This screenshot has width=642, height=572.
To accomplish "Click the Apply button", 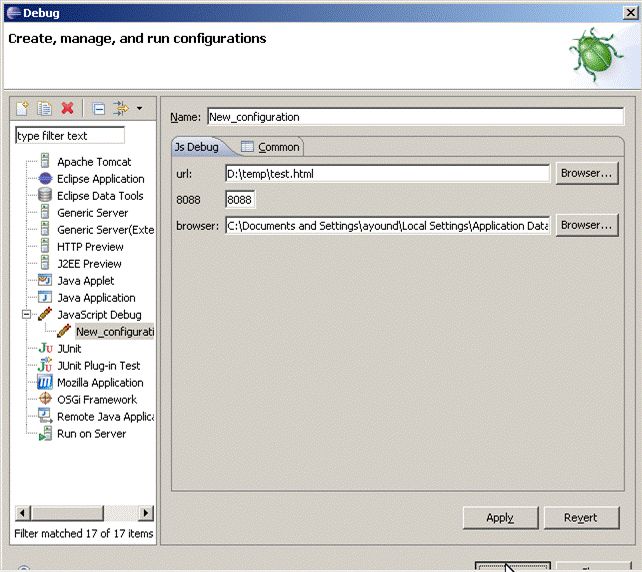I will pos(500,518).
